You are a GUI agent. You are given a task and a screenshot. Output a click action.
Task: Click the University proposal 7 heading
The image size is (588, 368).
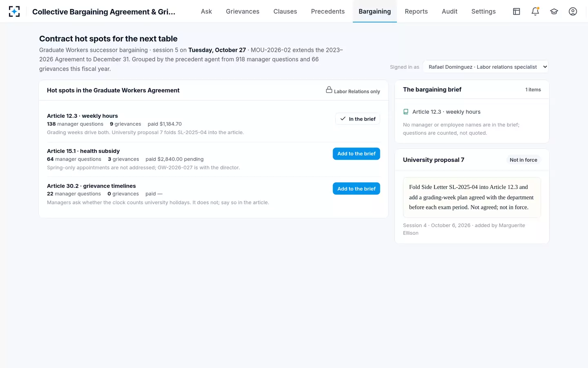coord(434,160)
